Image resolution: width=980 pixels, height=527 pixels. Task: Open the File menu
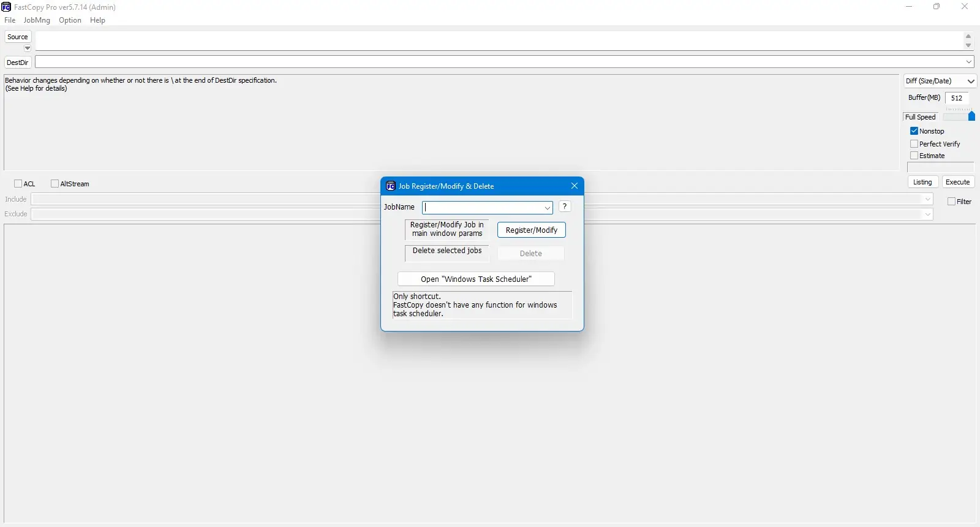pos(10,20)
